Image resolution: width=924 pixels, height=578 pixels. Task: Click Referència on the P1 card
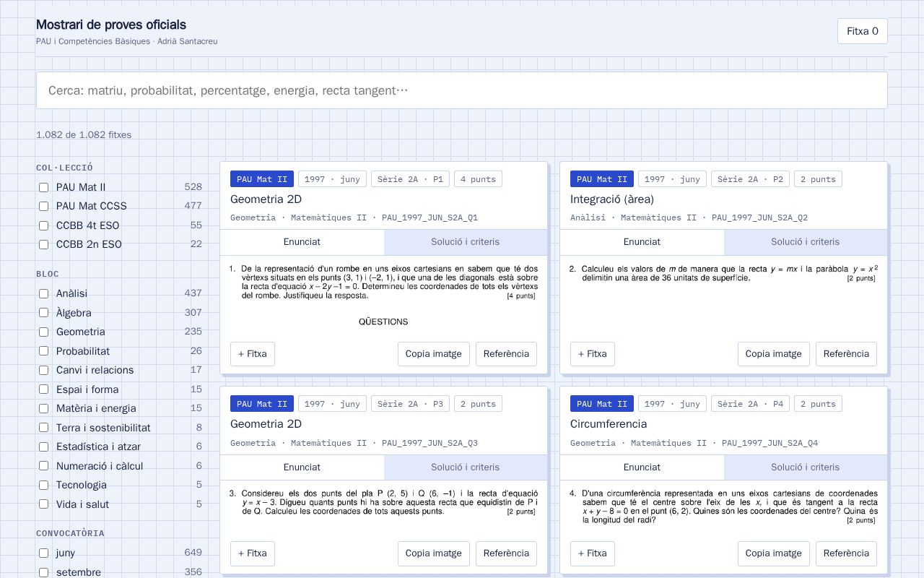point(506,354)
